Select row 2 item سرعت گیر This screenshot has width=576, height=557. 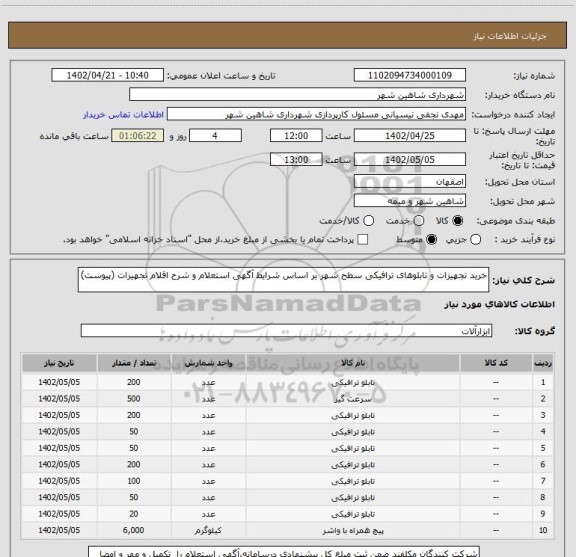point(353,399)
